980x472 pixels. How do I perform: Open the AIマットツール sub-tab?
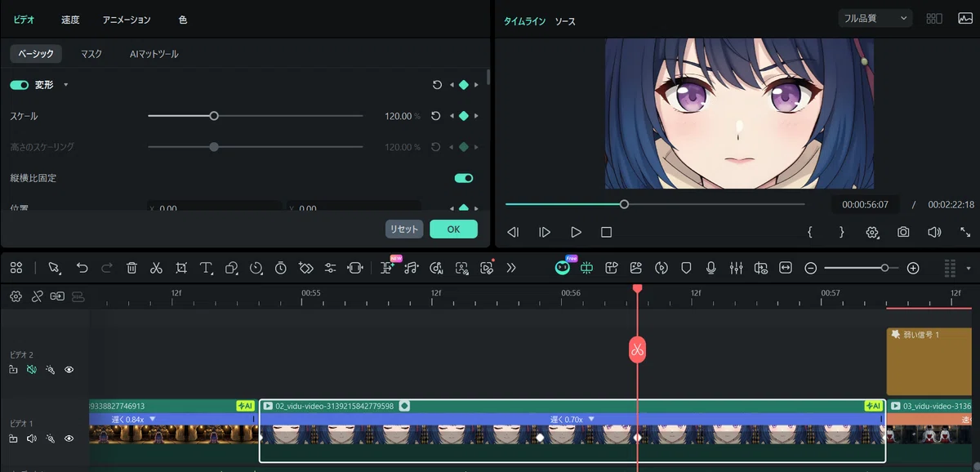154,54
